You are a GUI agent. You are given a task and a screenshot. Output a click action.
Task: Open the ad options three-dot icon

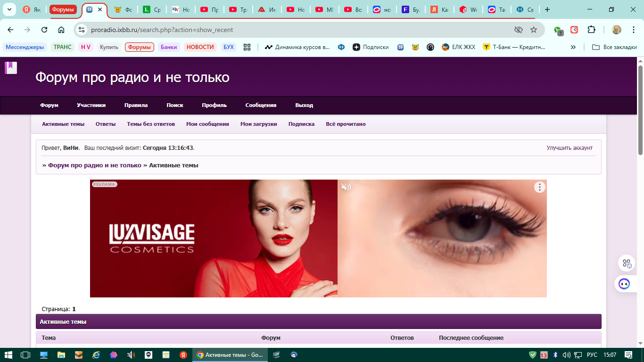[x=539, y=187]
